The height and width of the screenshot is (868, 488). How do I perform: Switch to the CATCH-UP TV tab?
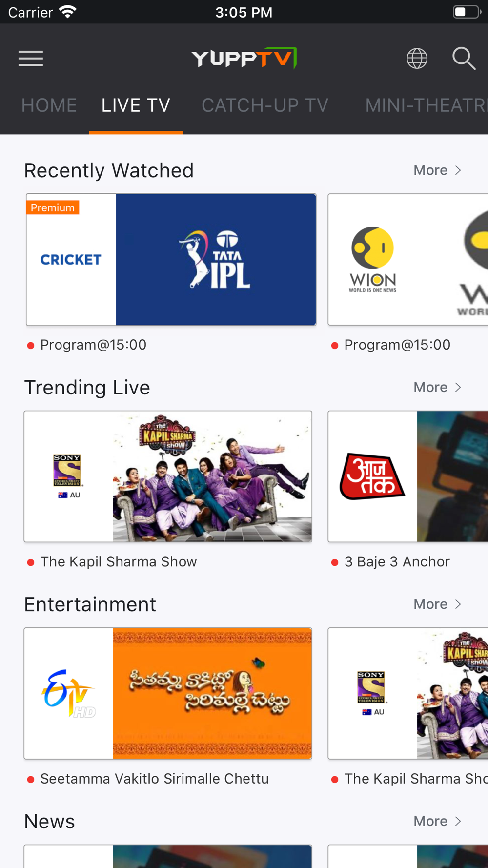click(265, 105)
